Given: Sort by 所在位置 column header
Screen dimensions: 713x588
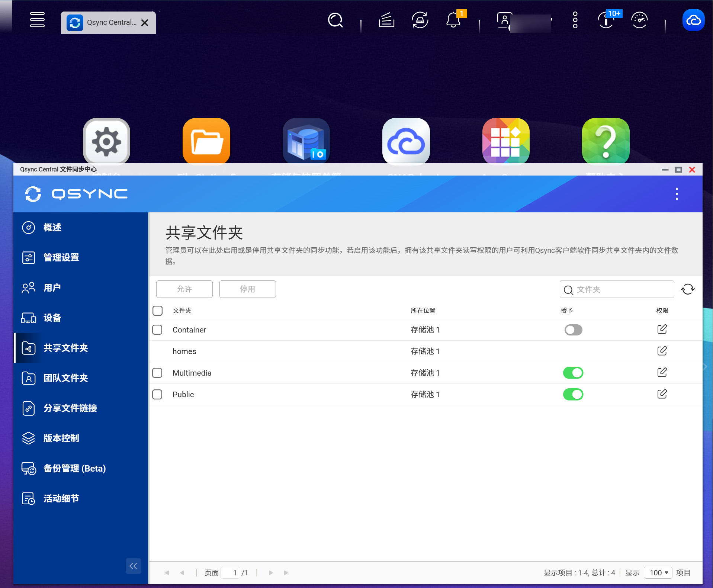Looking at the screenshot, I should point(423,311).
